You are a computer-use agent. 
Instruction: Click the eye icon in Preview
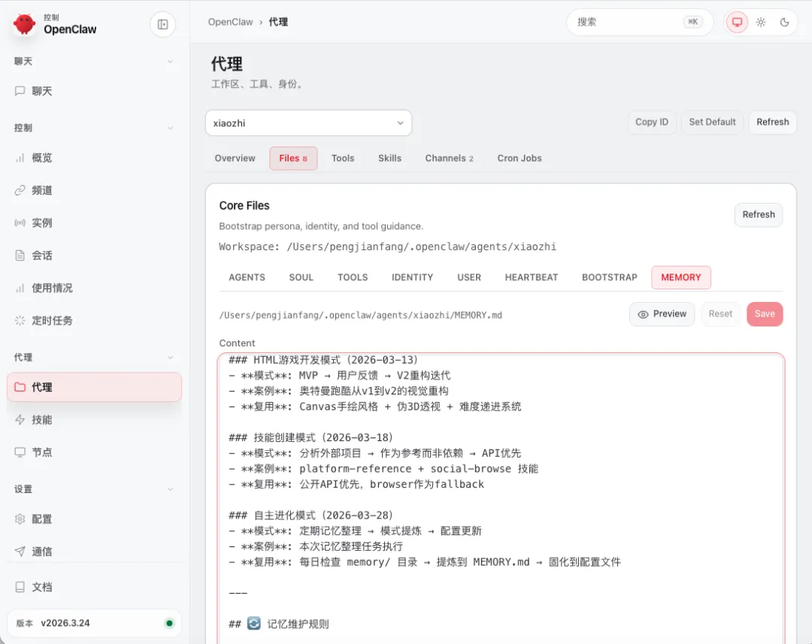[x=643, y=314]
